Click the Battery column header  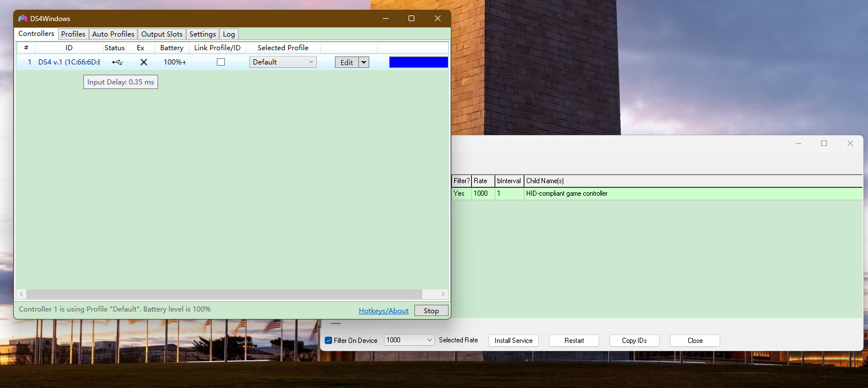(x=172, y=48)
